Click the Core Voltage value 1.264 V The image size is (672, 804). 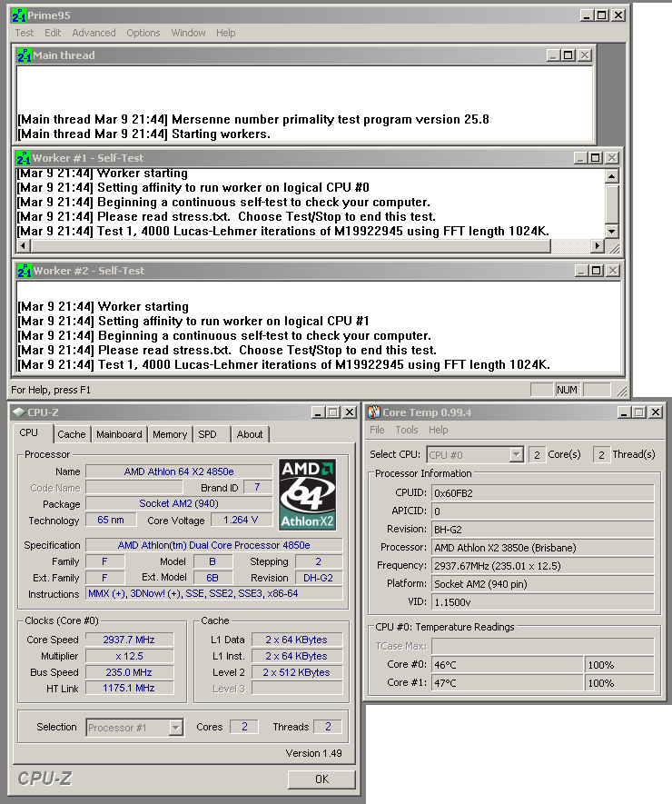click(241, 520)
